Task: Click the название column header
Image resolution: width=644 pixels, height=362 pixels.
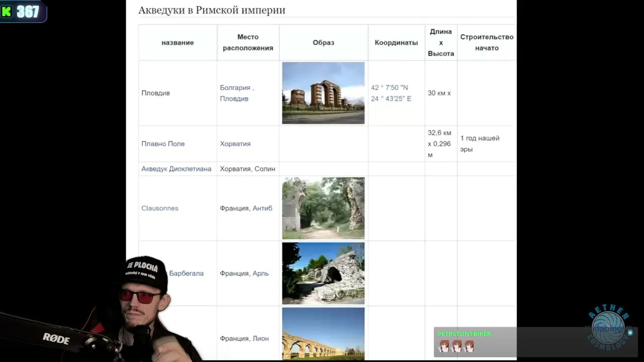Action: pos(178,43)
